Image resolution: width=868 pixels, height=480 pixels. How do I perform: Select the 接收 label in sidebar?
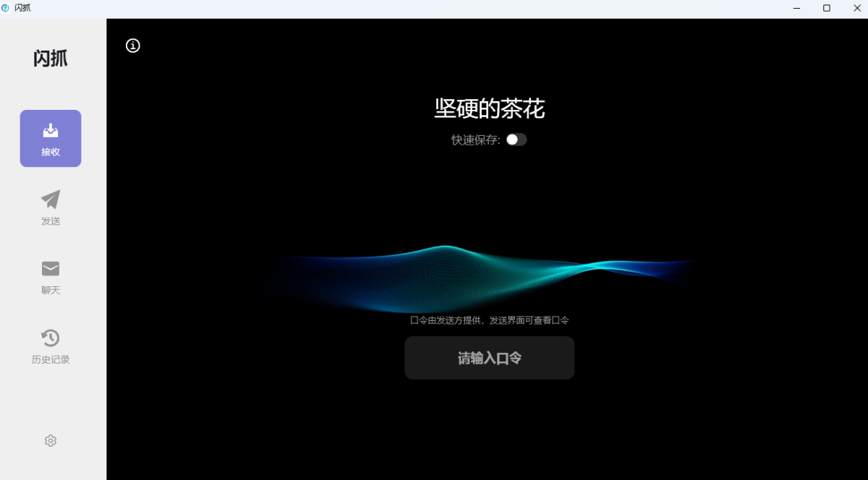coord(51,153)
